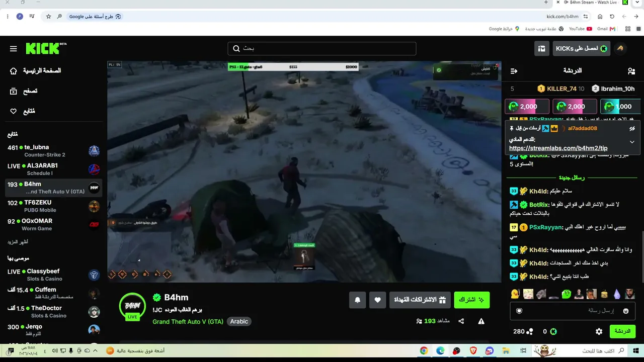Pick the yellow duck emote
Screen dimensions: 644x362
(x=515, y=294)
